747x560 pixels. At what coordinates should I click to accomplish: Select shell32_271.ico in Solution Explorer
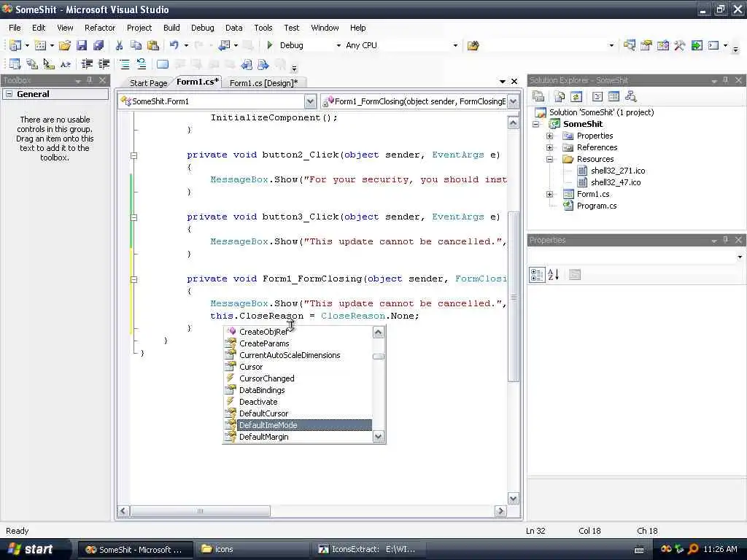coord(617,171)
